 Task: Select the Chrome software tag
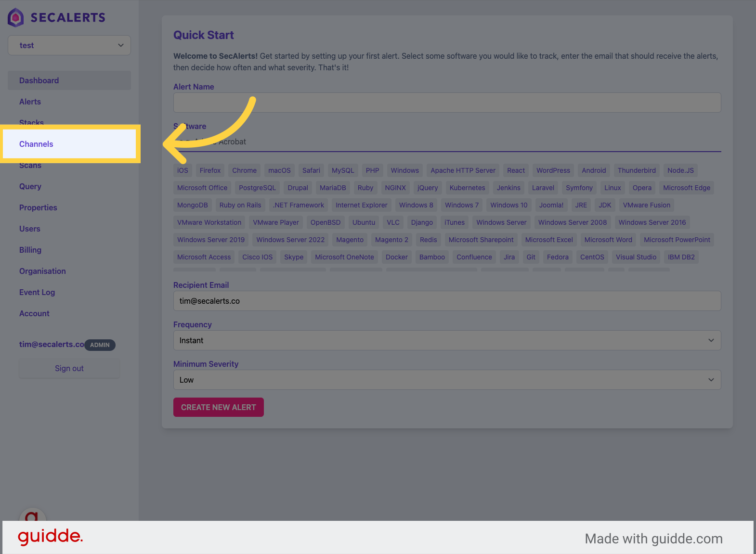[x=244, y=170]
